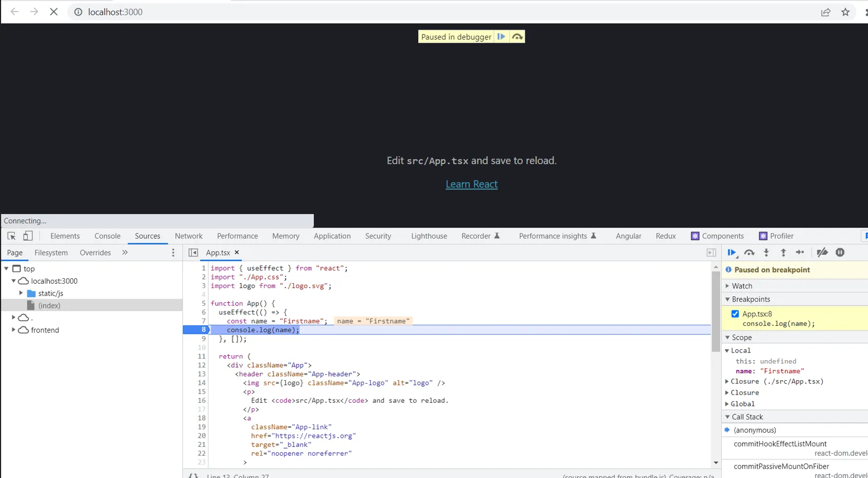Switch to the Performance tab
The height and width of the screenshot is (478, 868).
click(237, 236)
